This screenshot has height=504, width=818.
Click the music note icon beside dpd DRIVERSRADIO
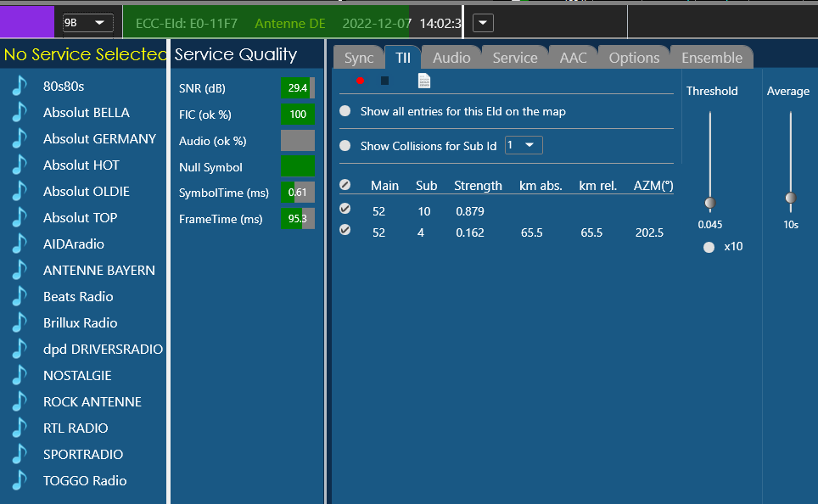pos(20,349)
